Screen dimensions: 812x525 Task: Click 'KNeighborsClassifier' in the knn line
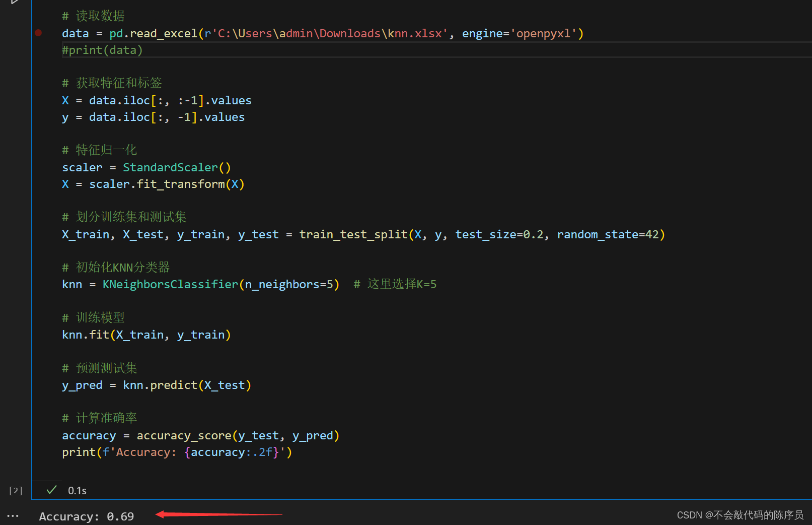[x=170, y=284]
